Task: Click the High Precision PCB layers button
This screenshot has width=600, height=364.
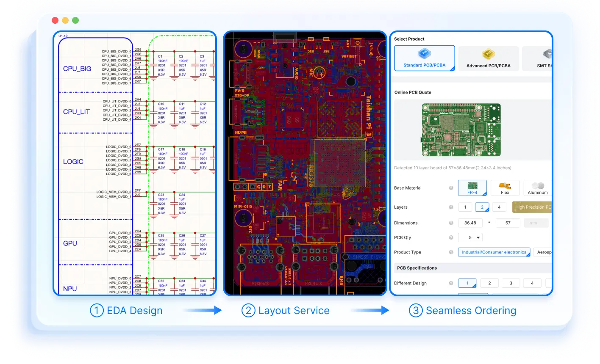Action: (532, 207)
